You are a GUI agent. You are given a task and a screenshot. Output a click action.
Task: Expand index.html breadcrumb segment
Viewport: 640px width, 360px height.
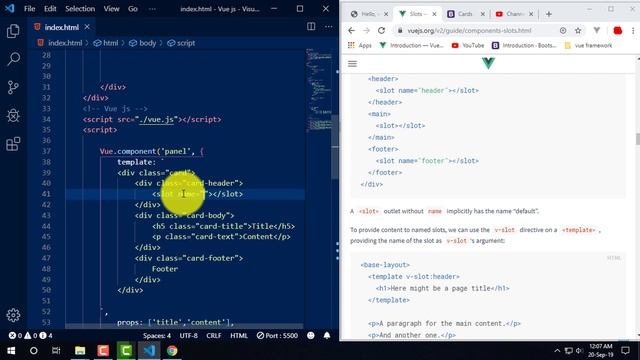coord(60,43)
